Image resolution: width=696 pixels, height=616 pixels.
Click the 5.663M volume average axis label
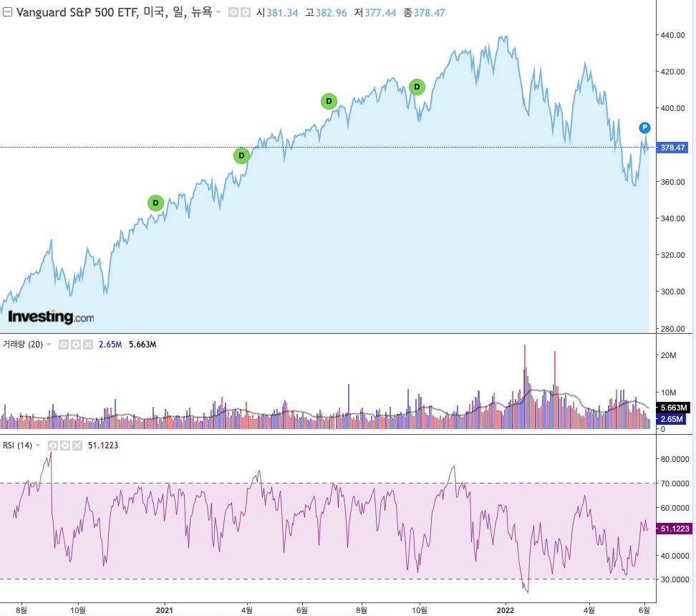click(673, 408)
